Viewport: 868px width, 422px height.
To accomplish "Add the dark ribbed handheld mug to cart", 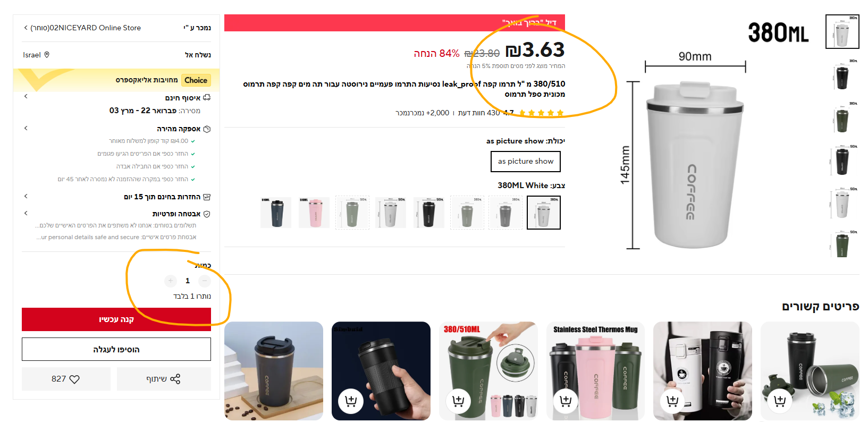I will 351,401.
